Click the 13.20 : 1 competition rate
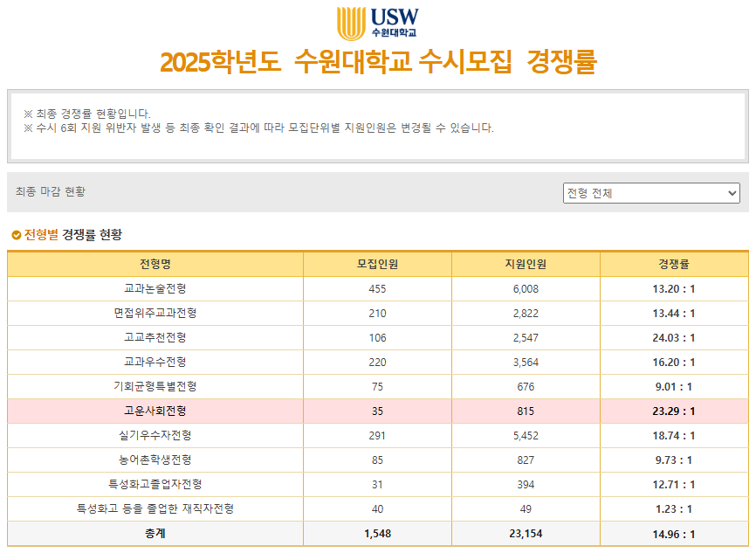Image resolution: width=756 pixels, height=553 pixels. [x=674, y=289]
